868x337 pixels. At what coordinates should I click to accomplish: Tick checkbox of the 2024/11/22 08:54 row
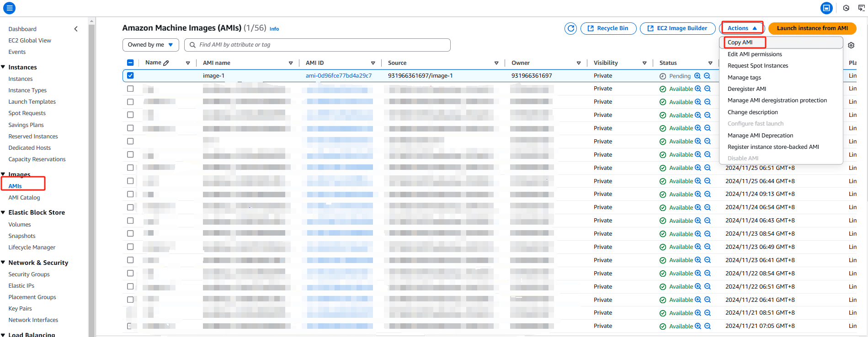(x=130, y=273)
